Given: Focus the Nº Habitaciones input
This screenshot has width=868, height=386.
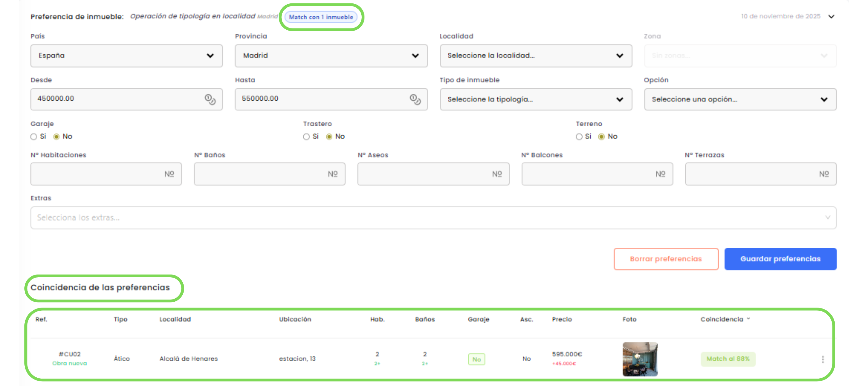Looking at the screenshot, I should [x=106, y=174].
